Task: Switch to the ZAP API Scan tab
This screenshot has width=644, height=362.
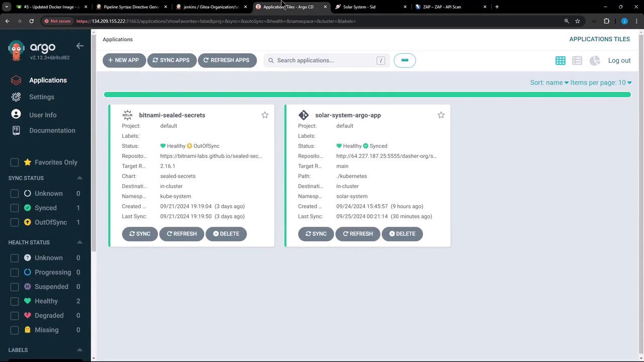Action: tap(451, 7)
